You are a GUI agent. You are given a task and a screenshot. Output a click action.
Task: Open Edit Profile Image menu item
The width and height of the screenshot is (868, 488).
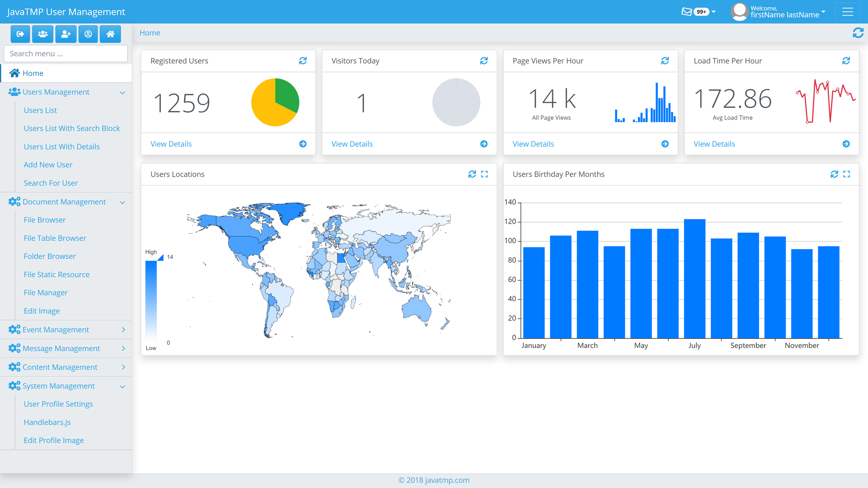tap(54, 441)
